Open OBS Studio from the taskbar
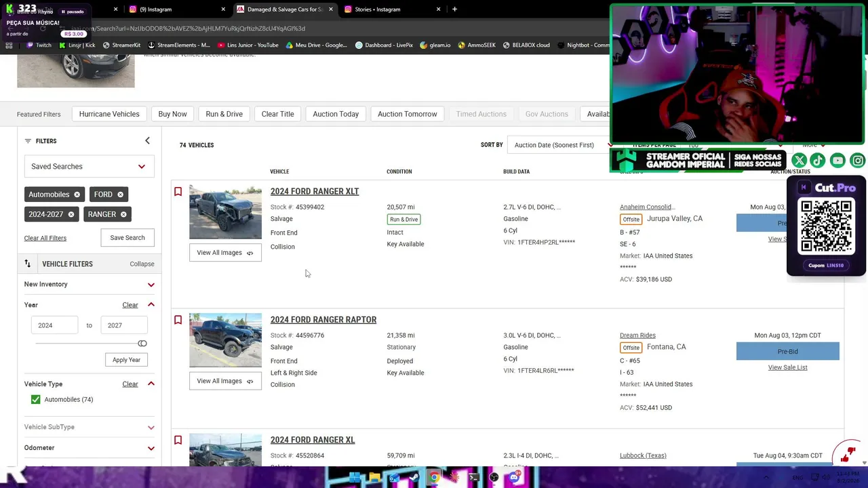Screen dimensions: 868x488 click(494, 477)
